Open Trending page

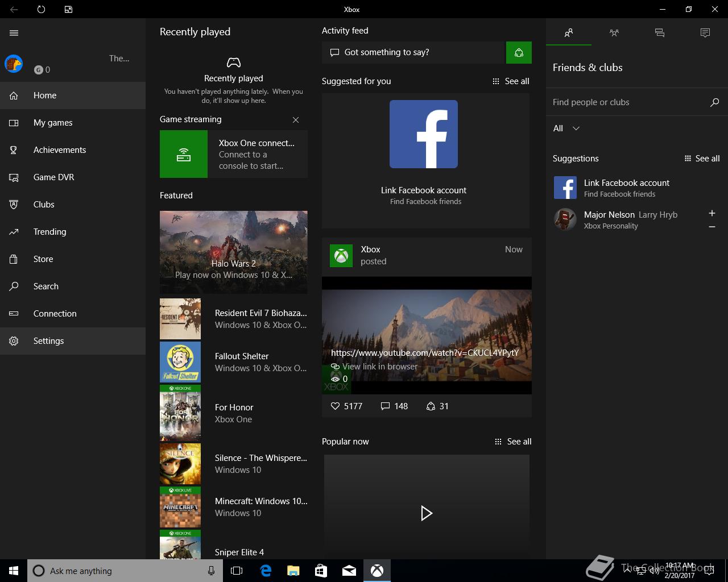(73, 232)
